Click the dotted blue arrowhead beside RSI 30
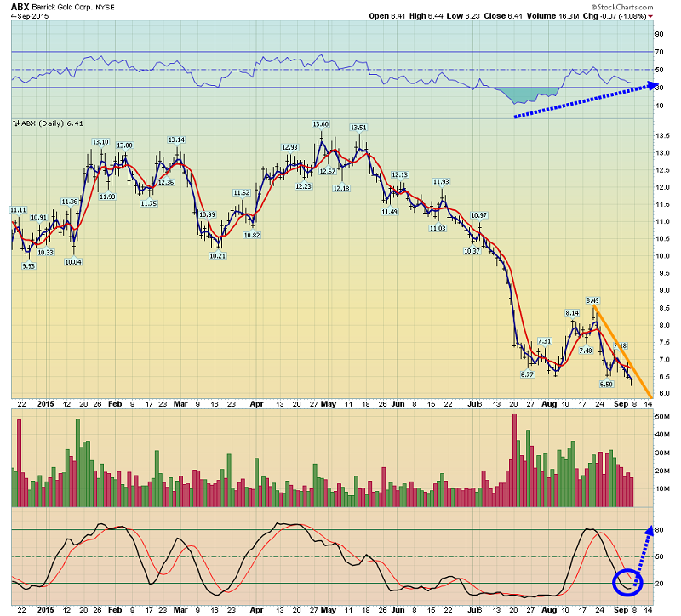The width and height of the screenshot is (681, 616). tap(653, 86)
